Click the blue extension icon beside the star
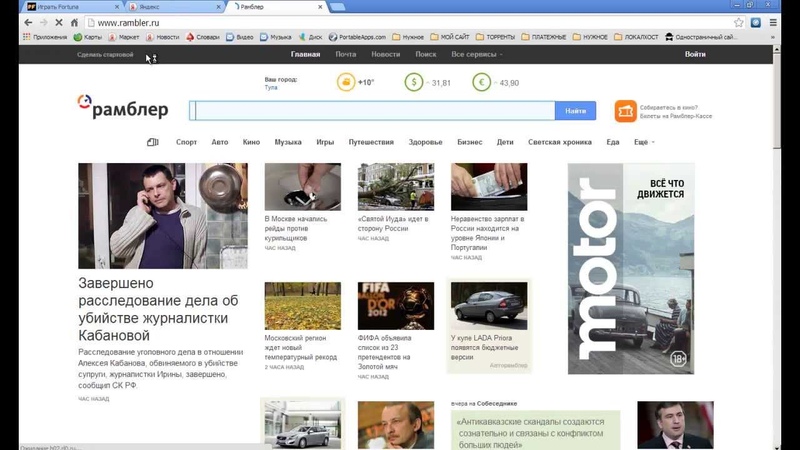 click(x=756, y=22)
